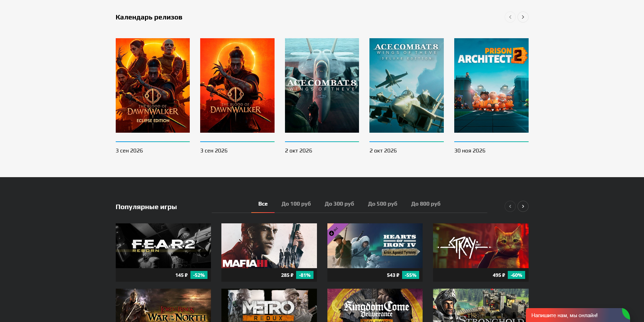Show next popular games page
Image resolution: width=644 pixels, height=322 pixels.
523,206
